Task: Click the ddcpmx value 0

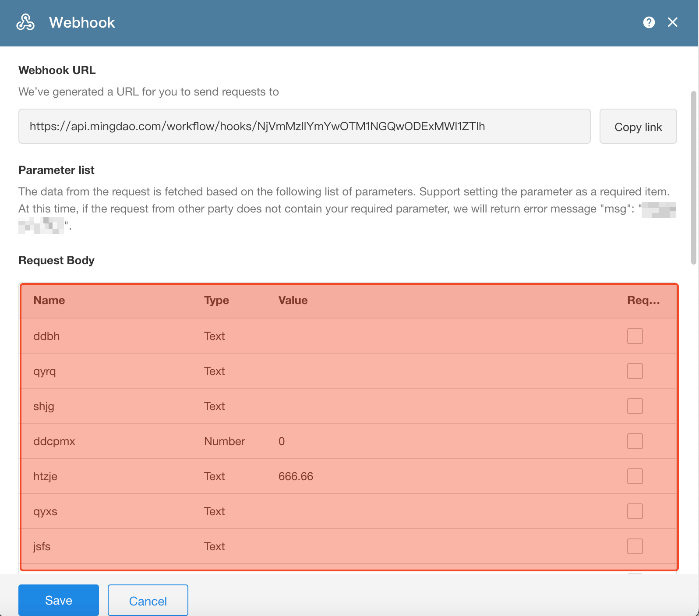Action: pos(282,441)
